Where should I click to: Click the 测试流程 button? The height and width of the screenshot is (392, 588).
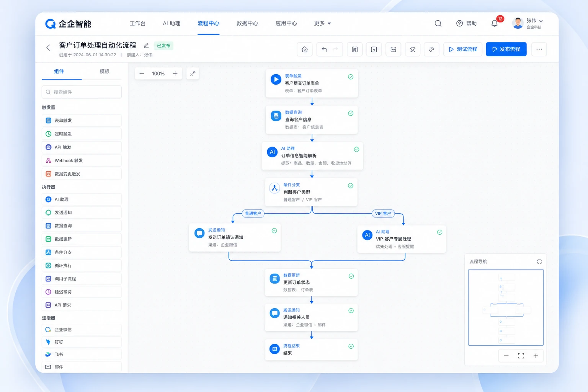click(463, 49)
